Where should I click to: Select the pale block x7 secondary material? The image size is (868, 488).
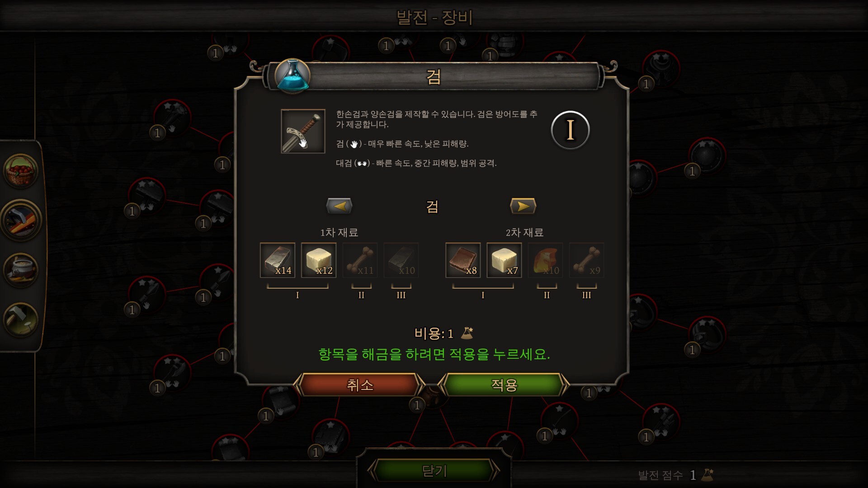pos(504,260)
